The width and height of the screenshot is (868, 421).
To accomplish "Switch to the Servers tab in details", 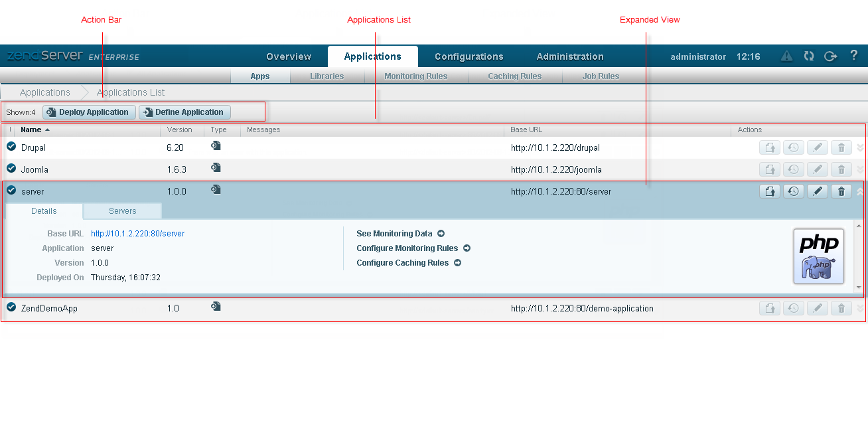I will click(122, 211).
